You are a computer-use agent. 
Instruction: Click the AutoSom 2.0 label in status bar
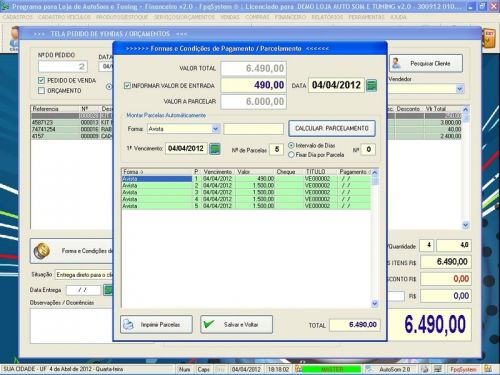tap(395, 369)
